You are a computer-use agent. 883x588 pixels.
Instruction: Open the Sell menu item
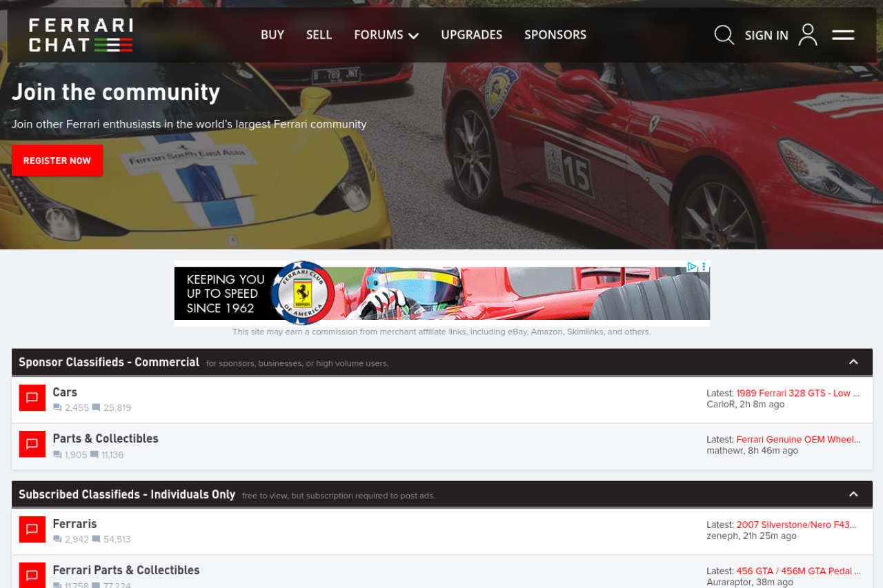coord(319,35)
